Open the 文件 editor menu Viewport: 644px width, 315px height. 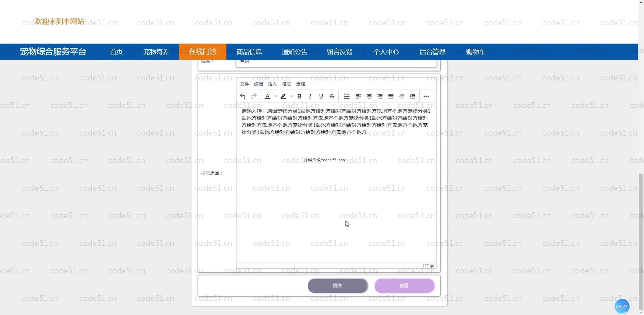coord(244,84)
